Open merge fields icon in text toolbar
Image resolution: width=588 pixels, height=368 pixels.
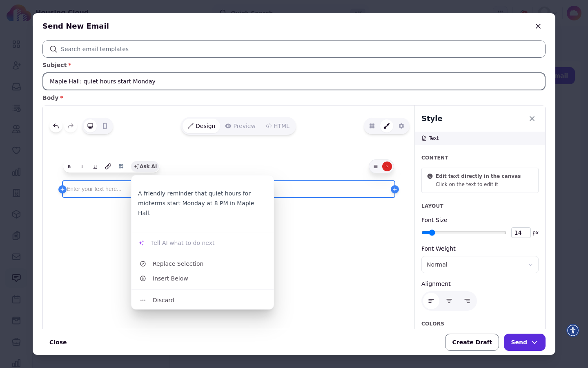tap(121, 166)
